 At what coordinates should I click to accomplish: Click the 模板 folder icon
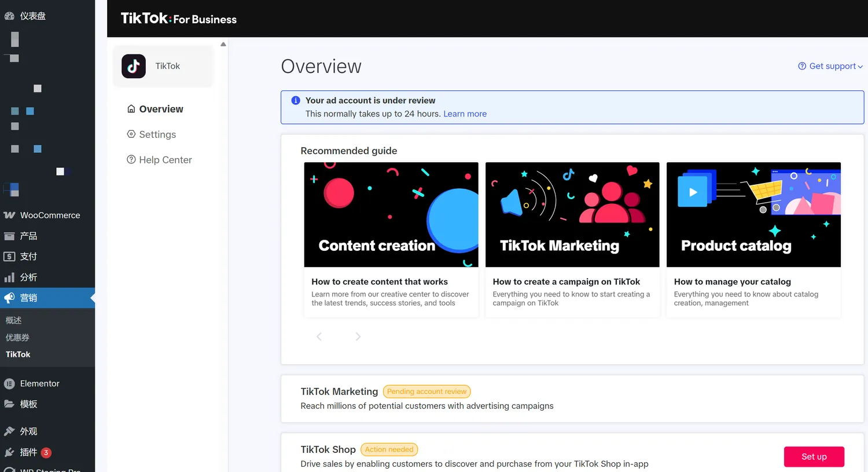(x=9, y=404)
